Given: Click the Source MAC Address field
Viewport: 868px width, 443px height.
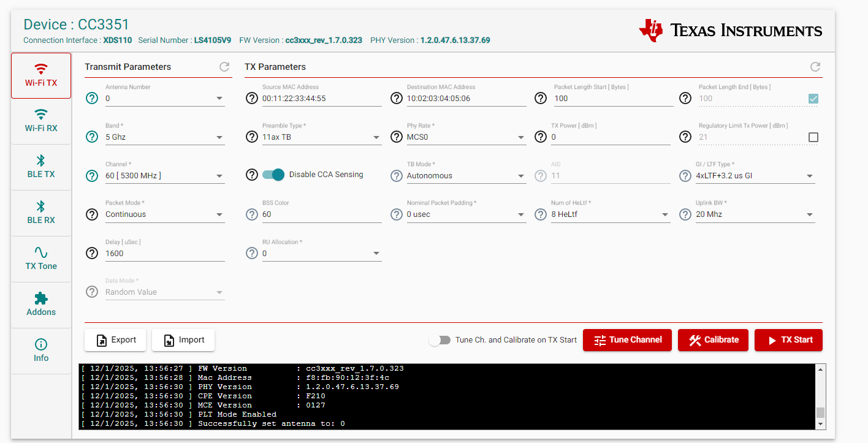Looking at the screenshot, I should pos(322,98).
